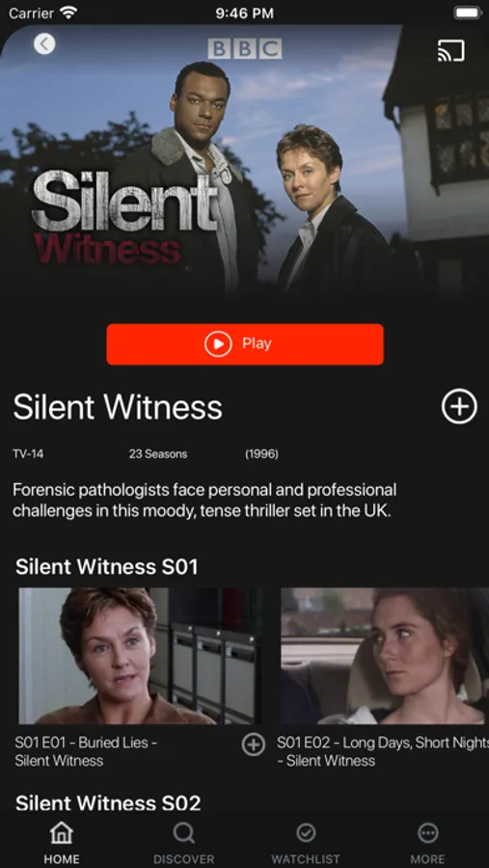This screenshot has height=868, width=489.
Task: Select the Silent Witness S01 heading
Action: pos(107,567)
